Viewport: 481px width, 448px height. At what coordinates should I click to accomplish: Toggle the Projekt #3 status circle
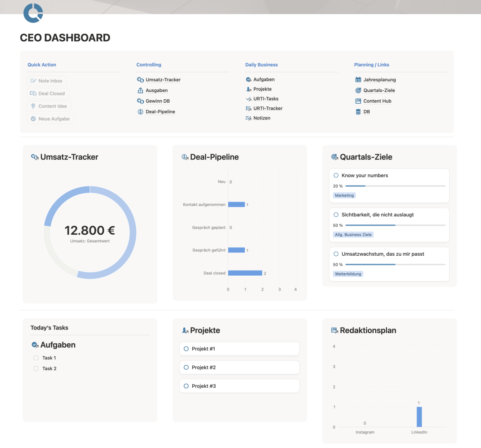click(x=186, y=386)
